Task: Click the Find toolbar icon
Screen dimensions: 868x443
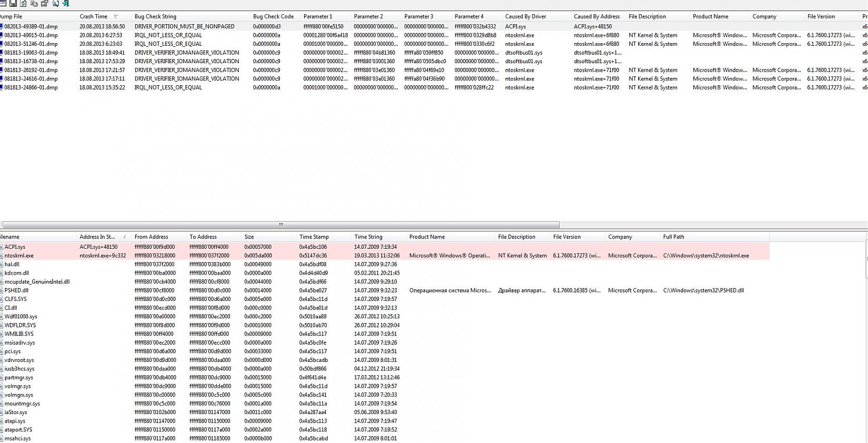Action: click(x=55, y=3)
